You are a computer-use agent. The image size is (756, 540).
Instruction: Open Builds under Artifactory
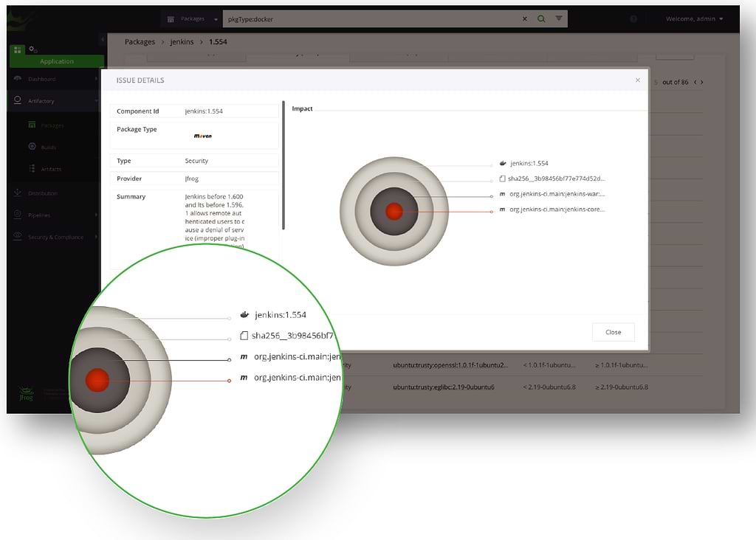point(48,148)
